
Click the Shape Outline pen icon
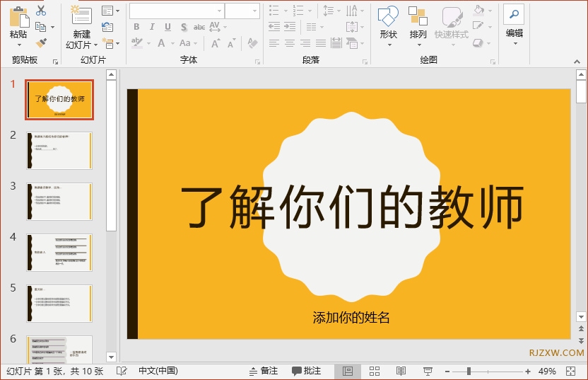click(x=478, y=26)
